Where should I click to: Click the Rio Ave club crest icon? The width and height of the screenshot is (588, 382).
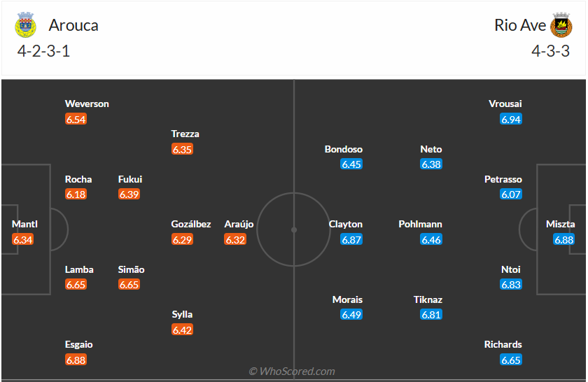tap(561, 25)
